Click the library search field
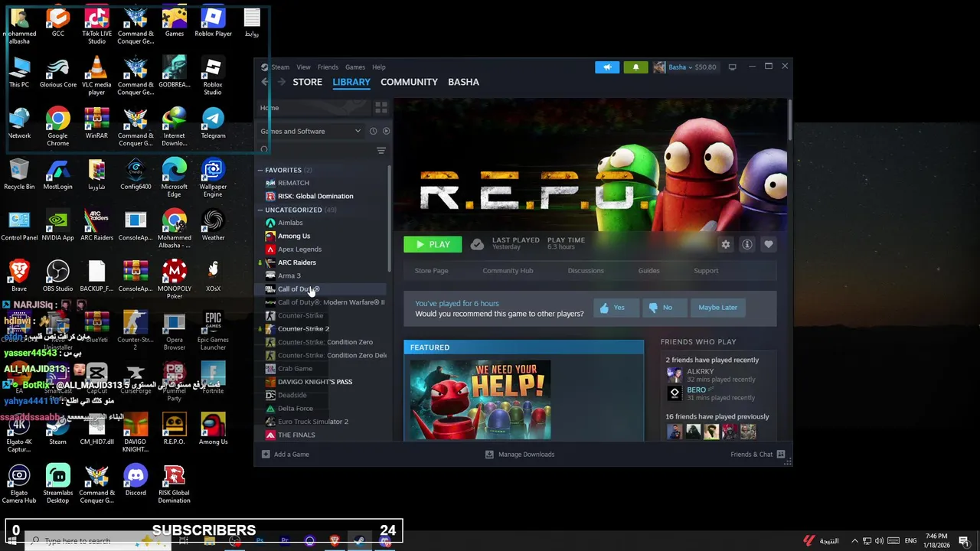This screenshot has height=551, width=980. tap(315, 151)
